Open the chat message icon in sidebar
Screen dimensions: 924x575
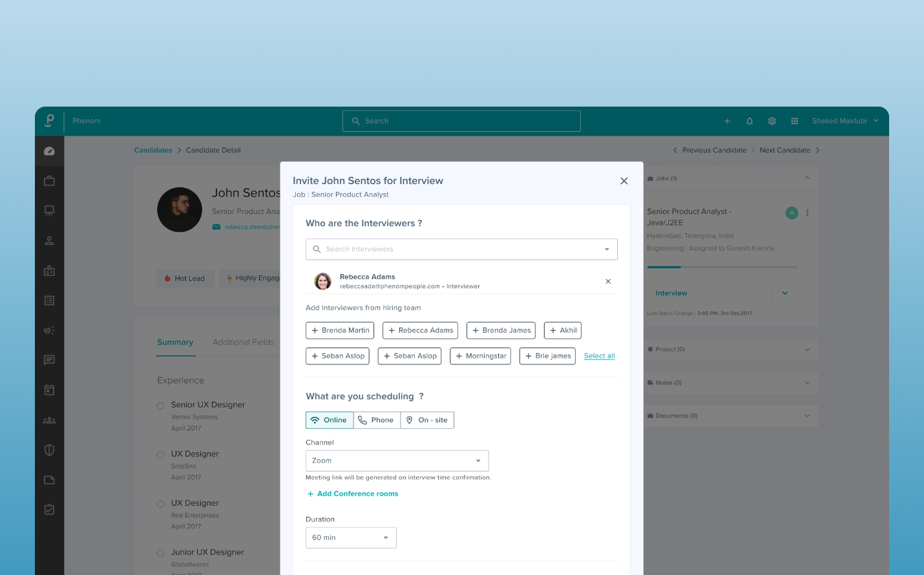(49, 360)
